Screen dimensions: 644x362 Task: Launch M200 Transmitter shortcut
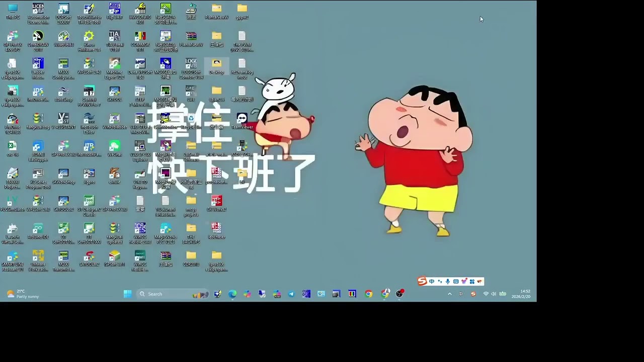63,261
